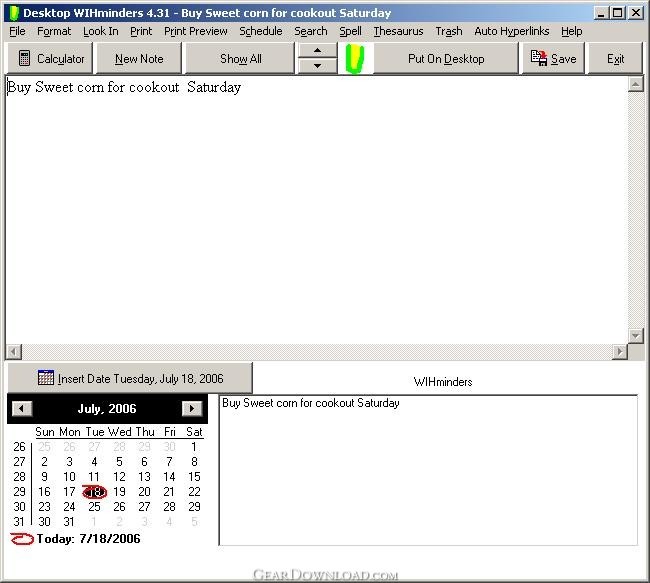Screen dimensions: 650x583
Task: Open the Help menu
Action: click(572, 31)
